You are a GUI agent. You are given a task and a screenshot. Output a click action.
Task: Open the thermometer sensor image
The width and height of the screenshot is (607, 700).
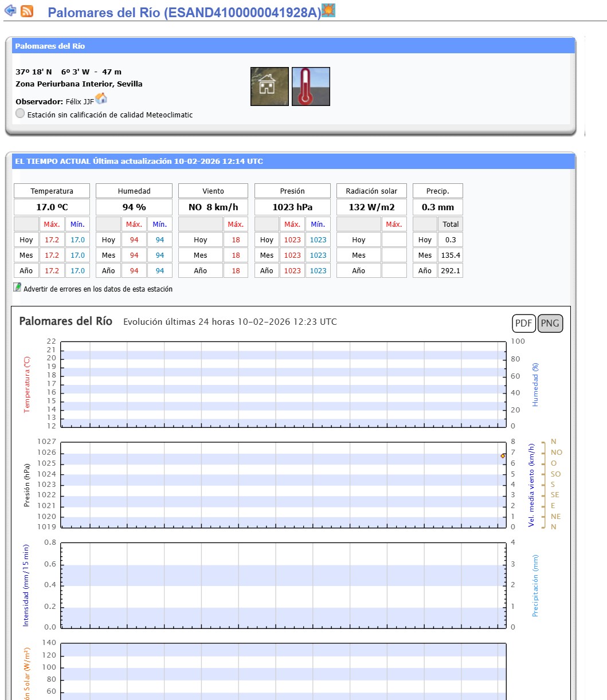click(311, 86)
